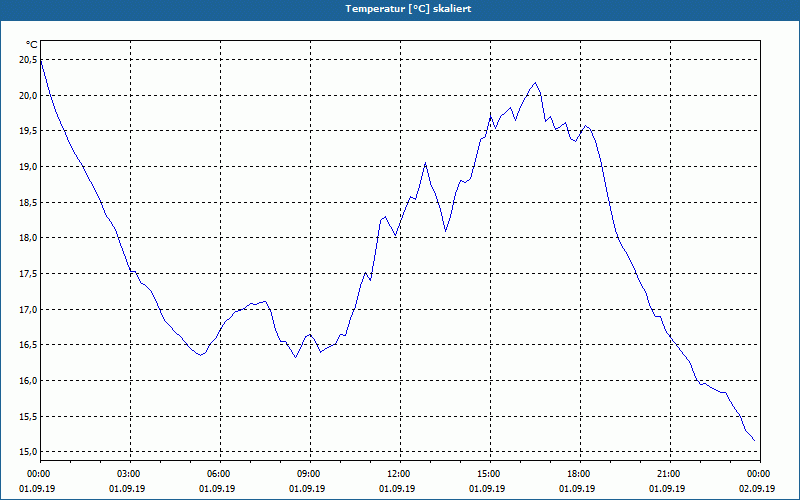This screenshot has width=800, height=500.
Task: Select the 17,0 y-axis value
Action: pos(28,310)
